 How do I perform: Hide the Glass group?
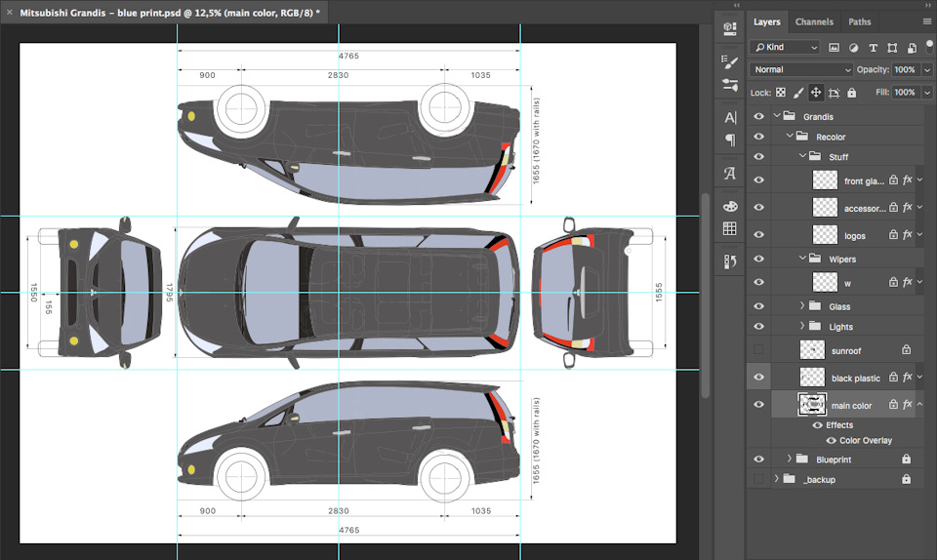pos(759,306)
